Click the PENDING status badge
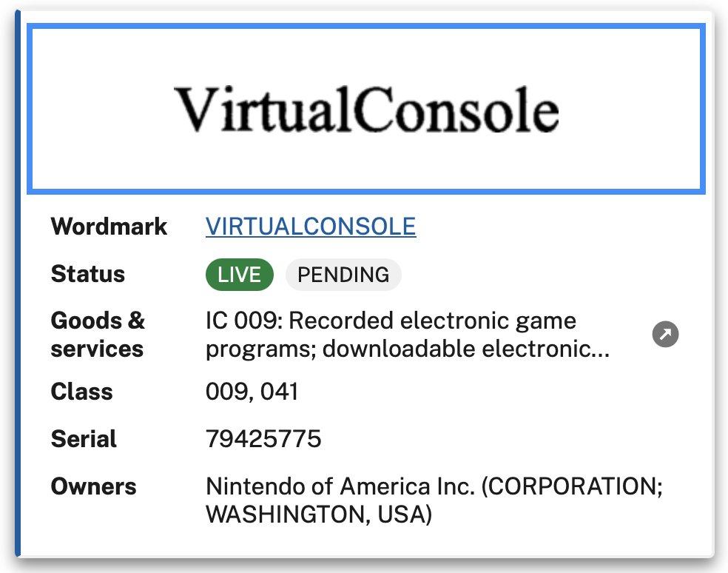 tap(343, 275)
